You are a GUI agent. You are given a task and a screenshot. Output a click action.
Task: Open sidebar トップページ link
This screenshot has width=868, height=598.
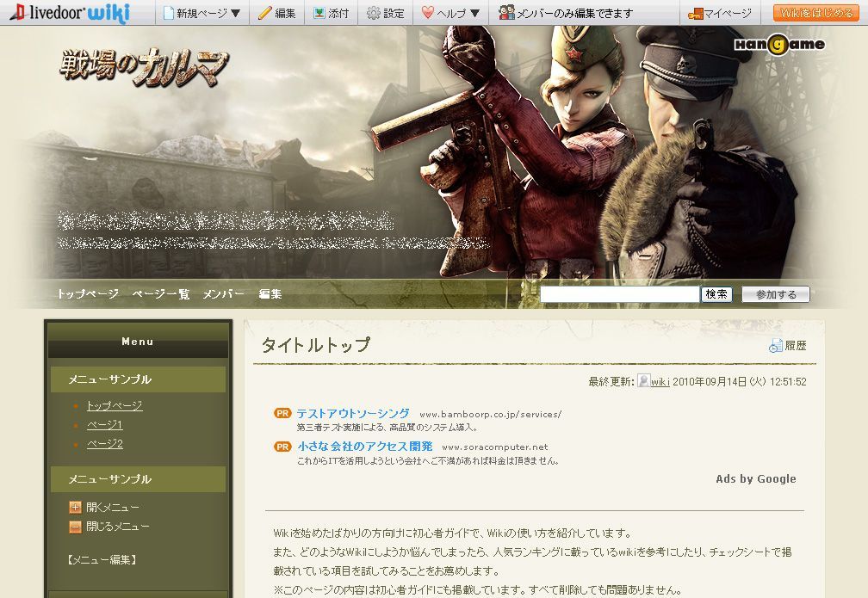click(x=114, y=405)
